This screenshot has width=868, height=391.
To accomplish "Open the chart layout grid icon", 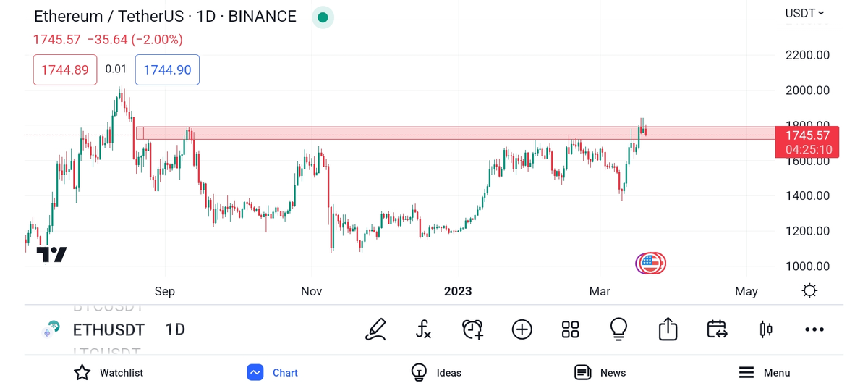I will click(570, 329).
